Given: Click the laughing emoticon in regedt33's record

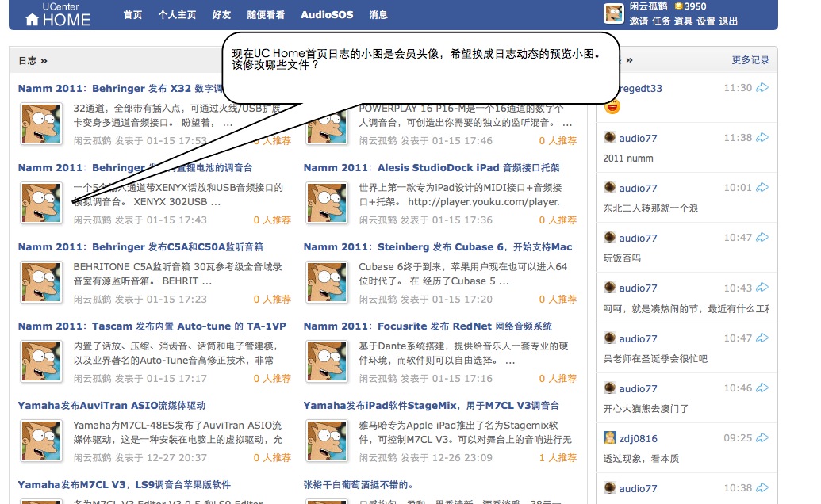Looking at the screenshot, I should coord(612,107).
